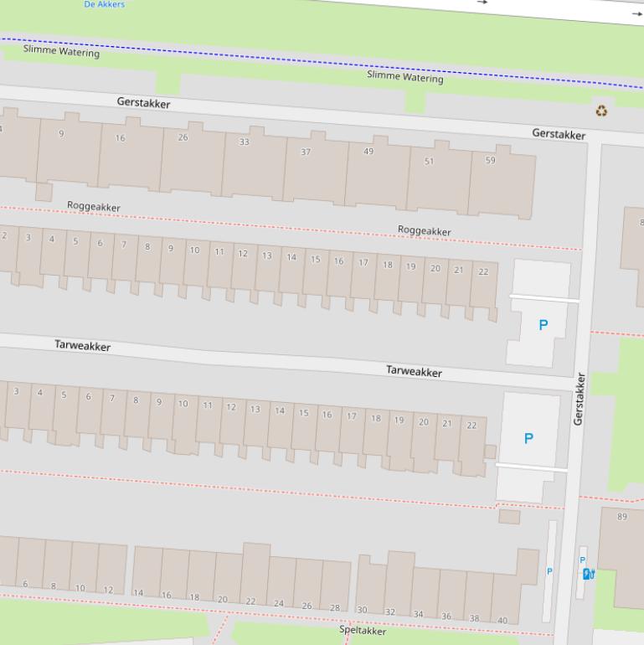Open the parking lot between Roggeakker and Tarweakker
The width and height of the screenshot is (644, 645).
pyautogui.click(x=543, y=325)
